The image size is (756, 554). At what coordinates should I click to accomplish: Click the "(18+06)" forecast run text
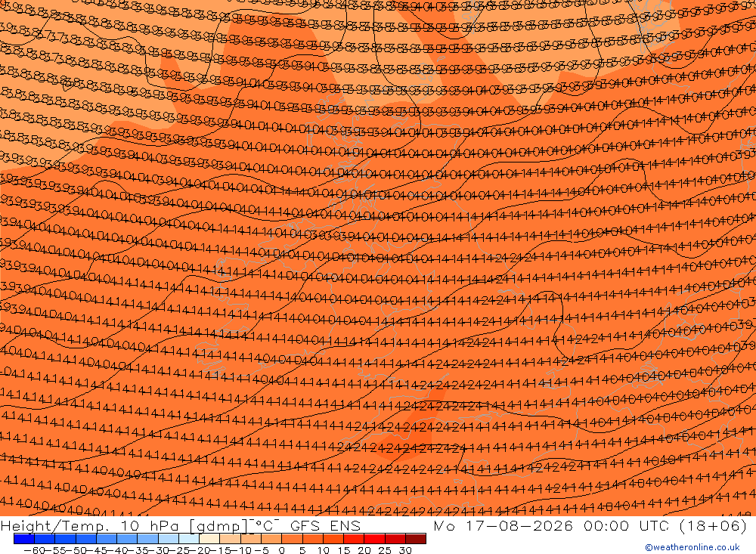713,525
